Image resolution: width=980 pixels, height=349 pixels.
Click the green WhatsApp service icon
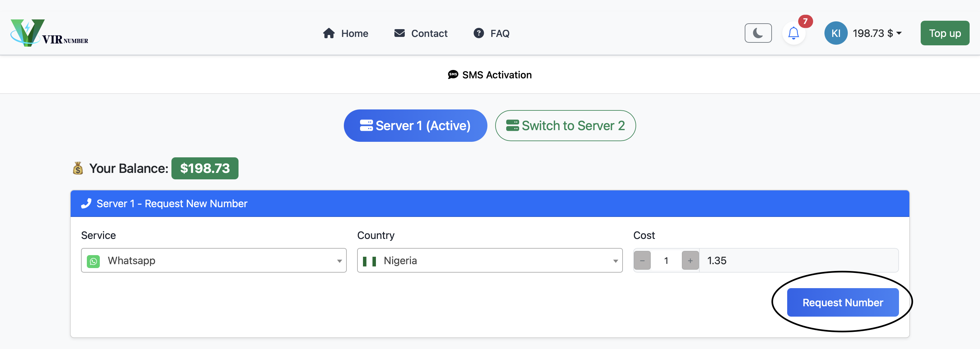click(93, 261)
